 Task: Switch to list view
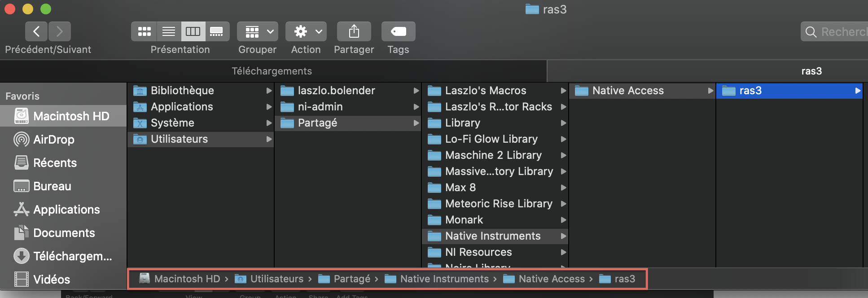pos(169,31)
